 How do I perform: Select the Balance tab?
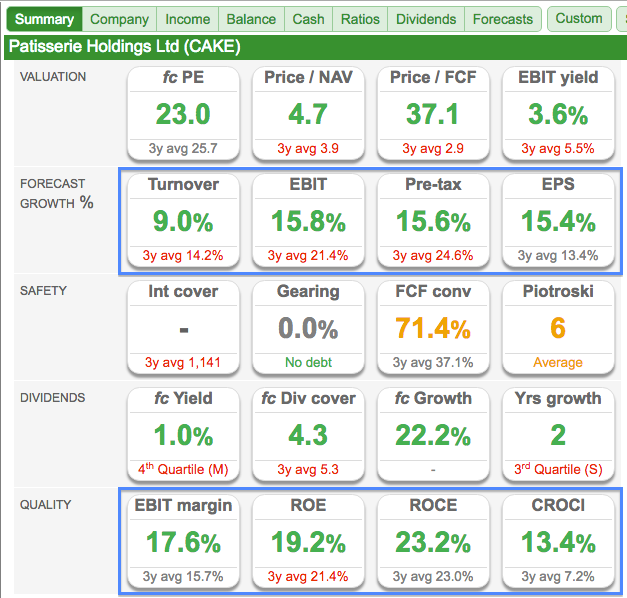click(x=251, y=19)
